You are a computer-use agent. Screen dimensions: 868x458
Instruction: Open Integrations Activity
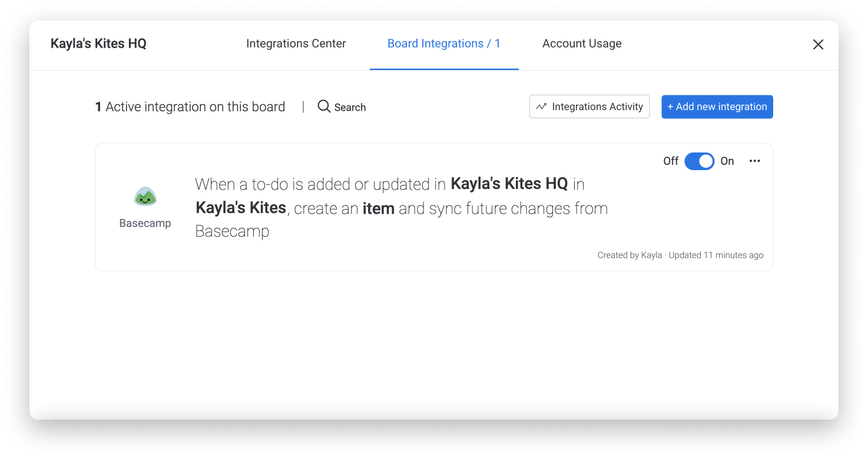pyautogui.click(x=589, y=107)
